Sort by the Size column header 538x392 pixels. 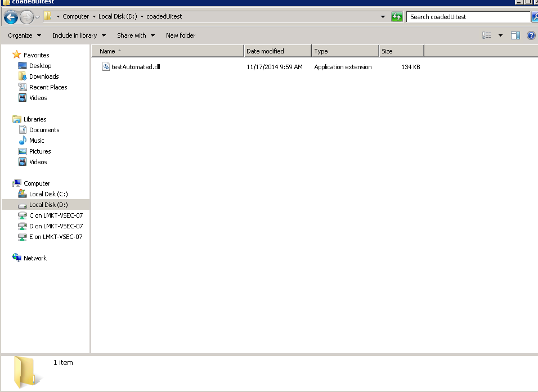(x=401, y=51)
